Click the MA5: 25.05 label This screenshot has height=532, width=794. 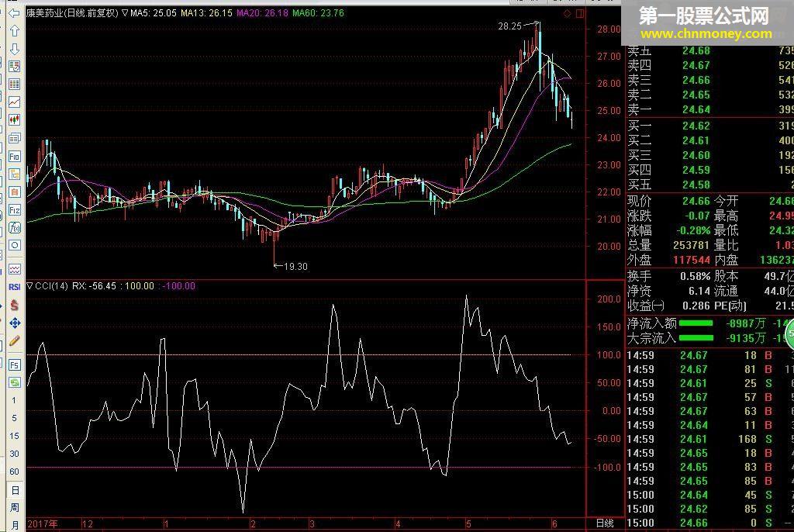click(x=154, y=13)
